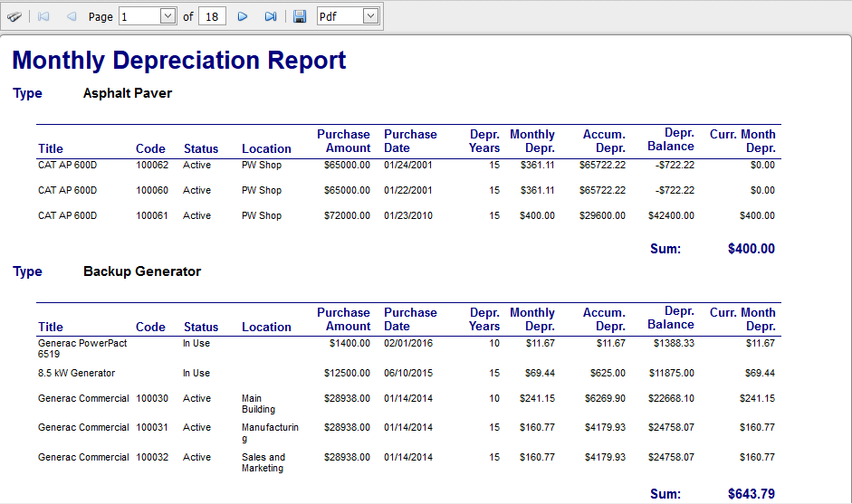
Task: Click the print report icon
Action: click(14, 17)
